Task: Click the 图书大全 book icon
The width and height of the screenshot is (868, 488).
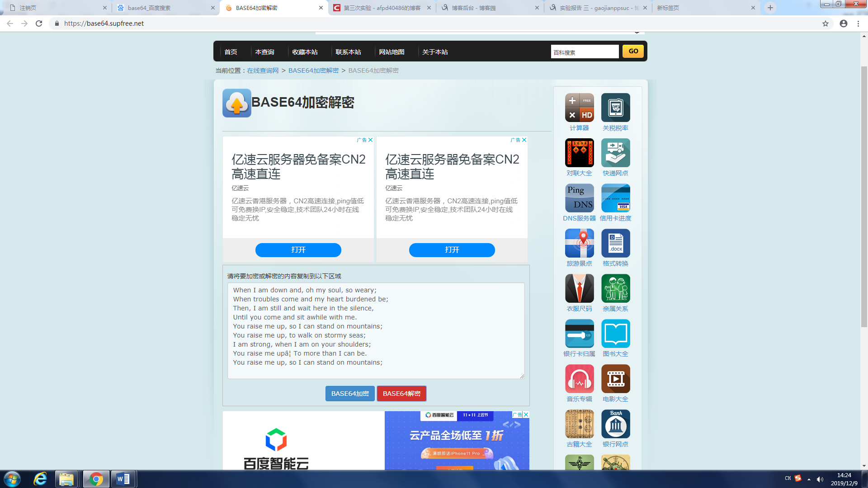Action: click(x=615, y=333)
